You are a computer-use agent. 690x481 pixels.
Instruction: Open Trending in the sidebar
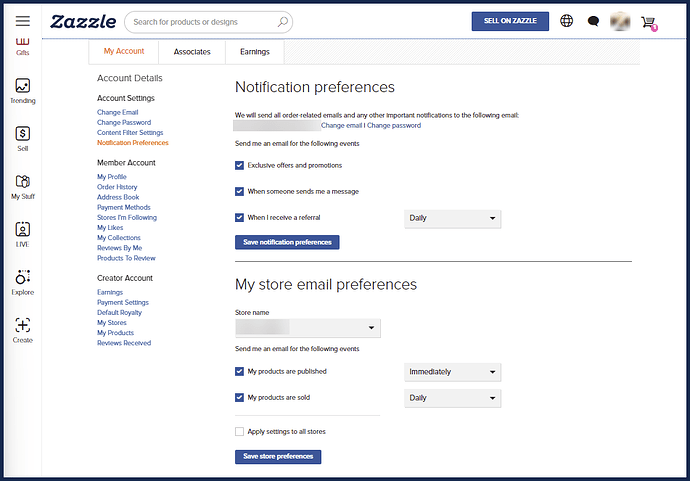(23, 91)
